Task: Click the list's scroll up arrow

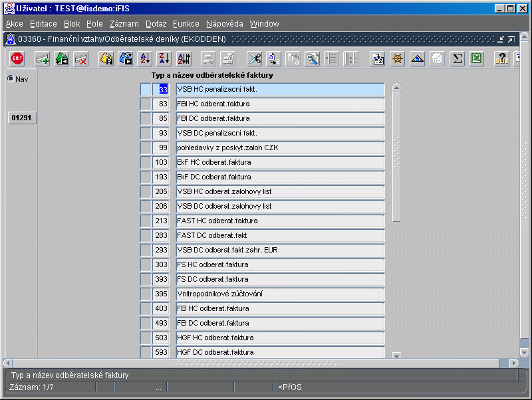Action: click(x=397, y=88)
